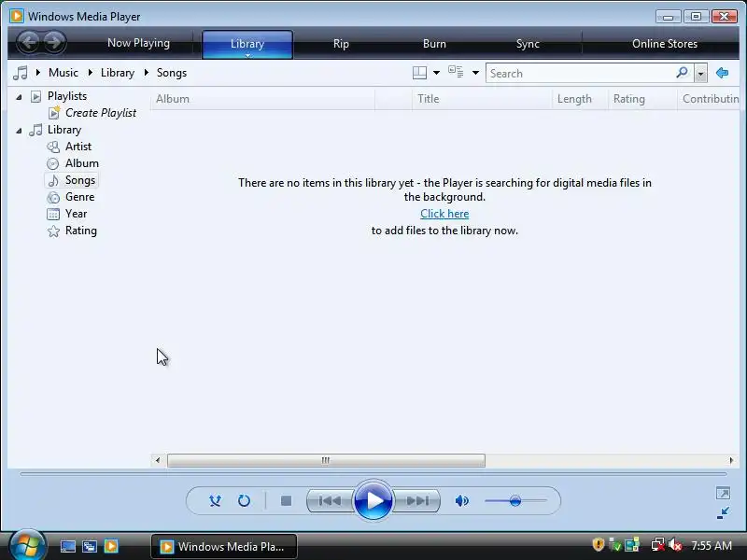Click the Previous track button
747x560 pixels.
click(330, 500)
